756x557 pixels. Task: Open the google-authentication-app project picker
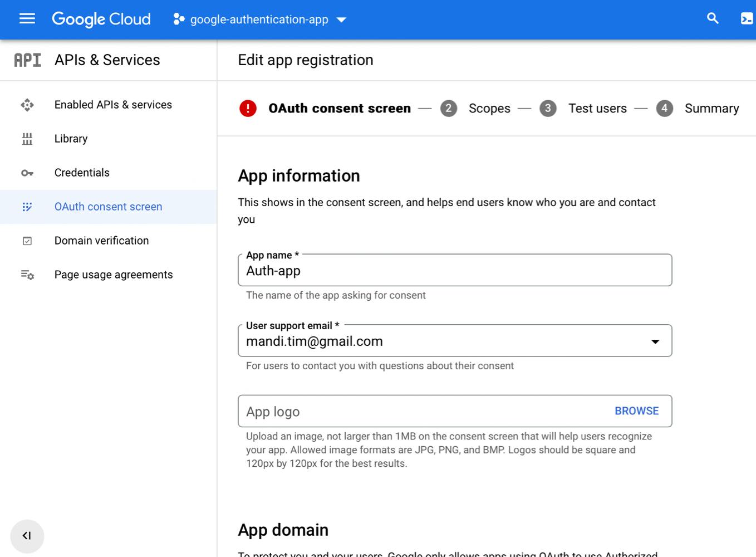click(260, 19)
